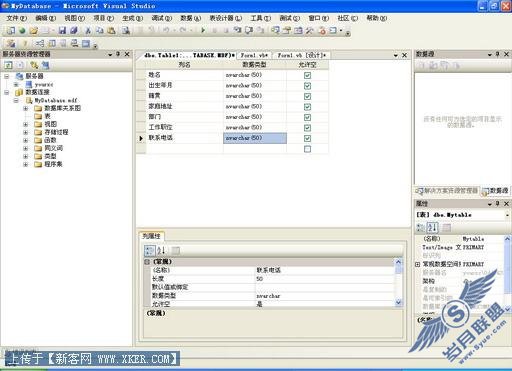The image size is (512, 371).
Task: Collapse the MyDatabase.mdf node
Action: click(16, 100)
